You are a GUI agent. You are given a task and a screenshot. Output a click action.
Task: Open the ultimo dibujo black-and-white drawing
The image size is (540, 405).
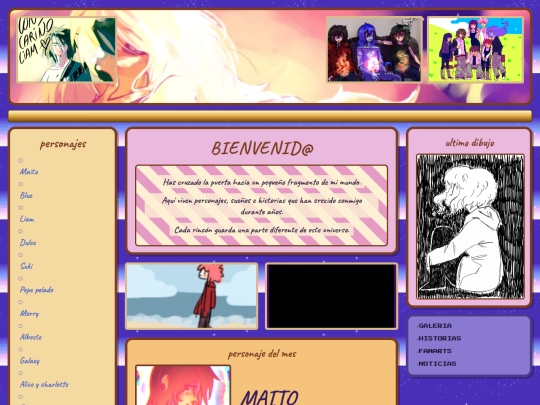pos(470,226)
